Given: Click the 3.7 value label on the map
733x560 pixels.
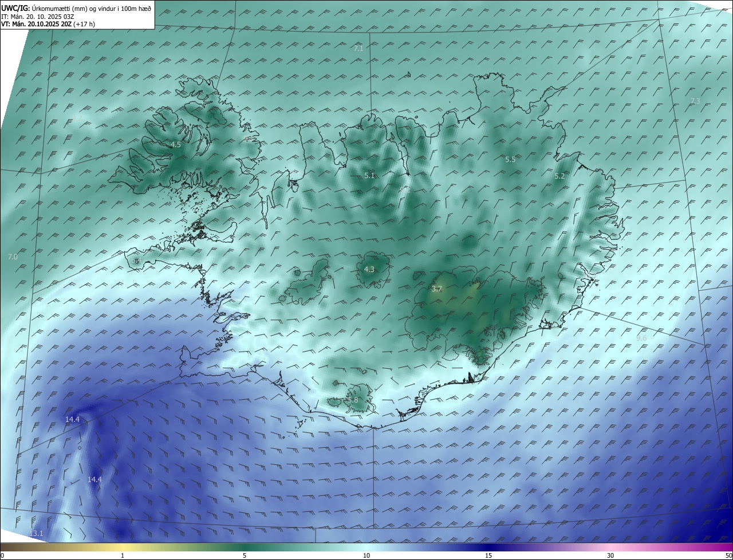Looking at the screenshot, I should pos(436,289).
